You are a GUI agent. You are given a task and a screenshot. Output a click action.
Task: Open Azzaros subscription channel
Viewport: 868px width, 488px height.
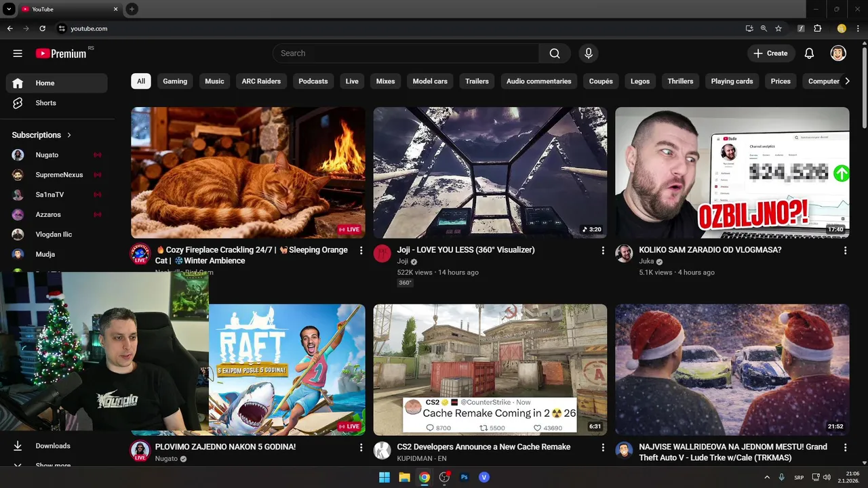[x=57, y=215]
